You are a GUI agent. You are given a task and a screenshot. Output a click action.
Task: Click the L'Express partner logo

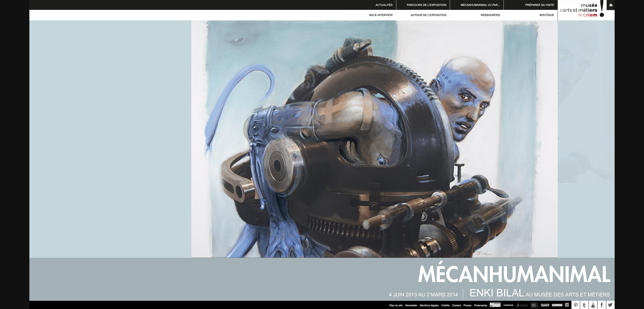(557, 305)
